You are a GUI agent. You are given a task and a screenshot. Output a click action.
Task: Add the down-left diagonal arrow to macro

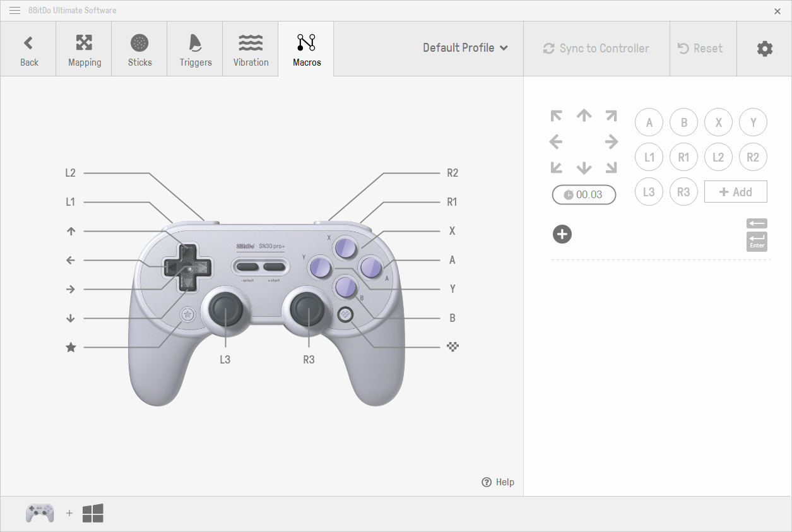(556, 167)
